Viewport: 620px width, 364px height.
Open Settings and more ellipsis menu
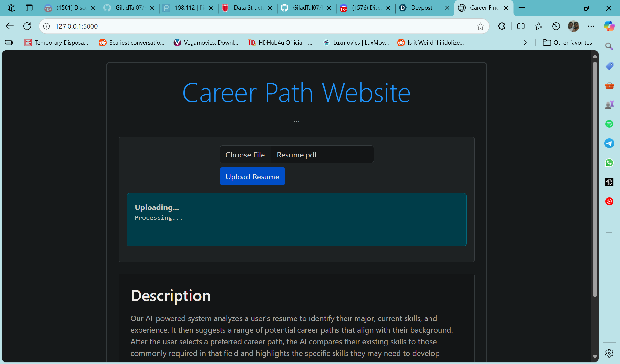pyautogui.click(x=591, y=26)
